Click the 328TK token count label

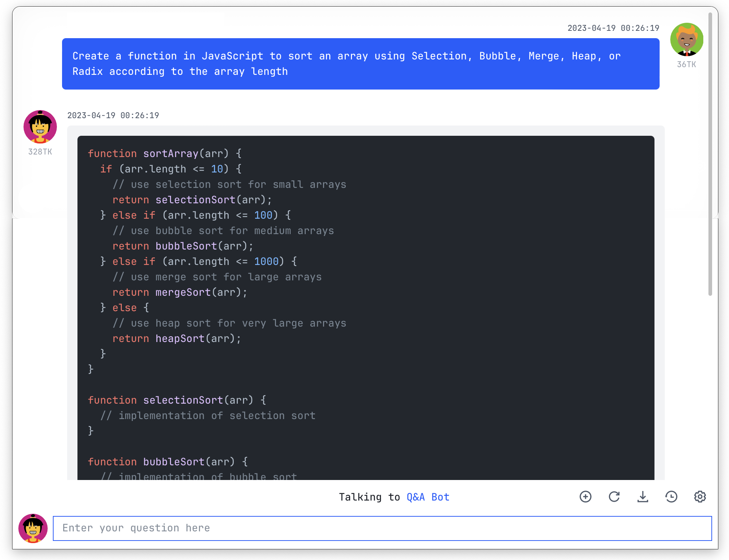[40, 152]
